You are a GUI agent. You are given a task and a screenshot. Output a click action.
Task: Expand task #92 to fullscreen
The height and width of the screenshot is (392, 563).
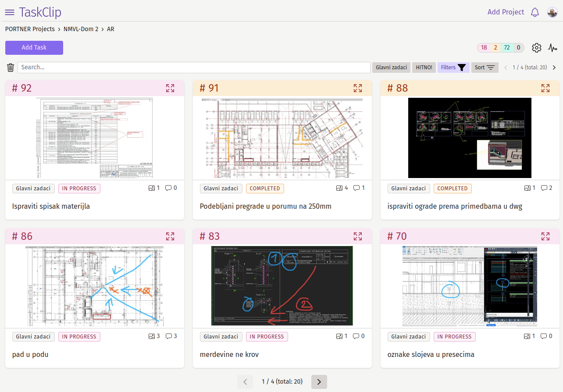(x=170, y=88)
